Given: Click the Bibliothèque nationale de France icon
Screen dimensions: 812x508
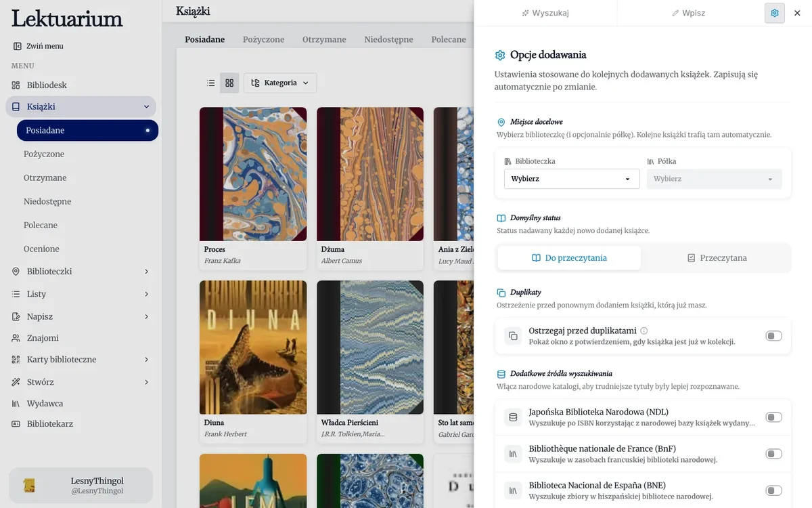Looking at the screenshot, I should pos(513,454).
